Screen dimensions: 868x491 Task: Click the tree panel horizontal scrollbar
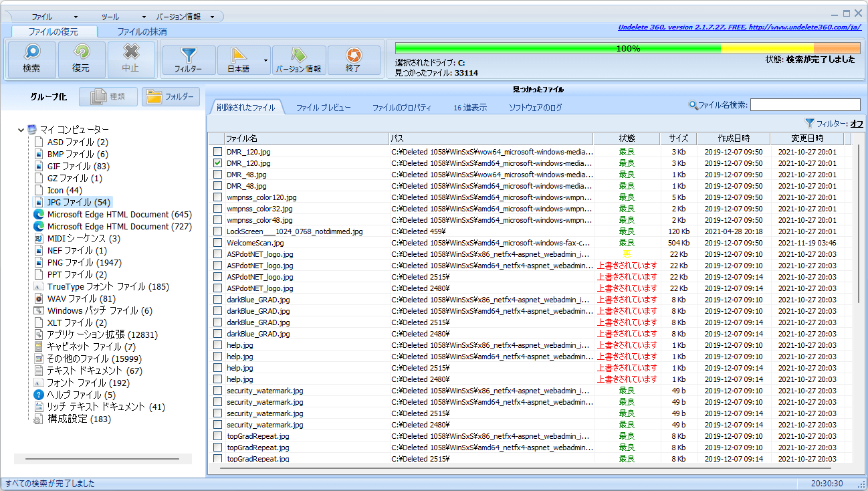[x=102, y=459]
